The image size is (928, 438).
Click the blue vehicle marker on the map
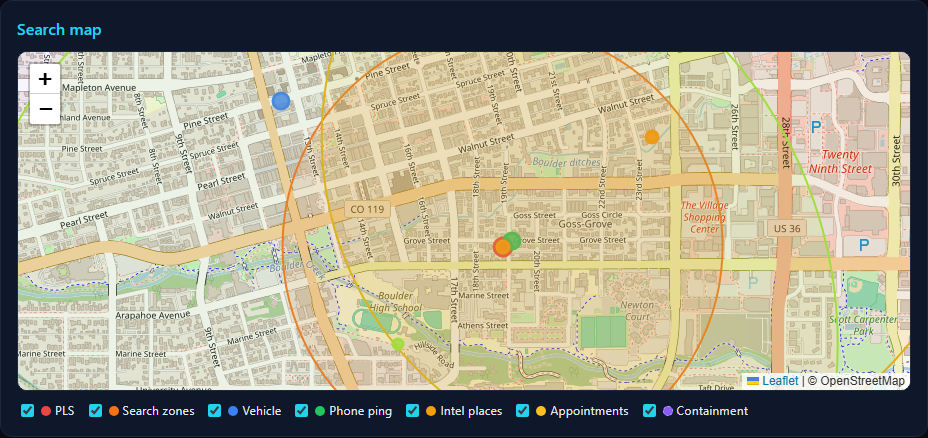coord(281,101)
